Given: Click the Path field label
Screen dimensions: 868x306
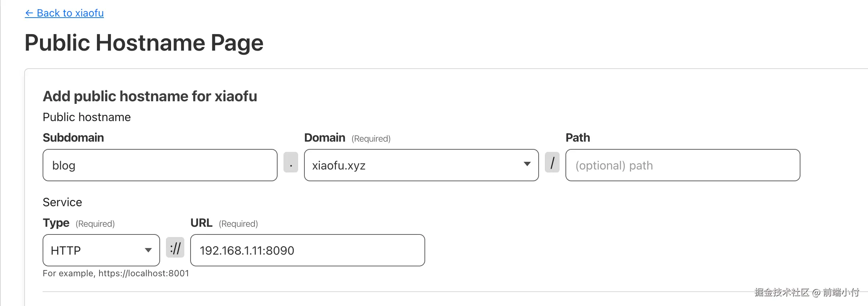Looking at the screenshot, I should tap(578, 138).
